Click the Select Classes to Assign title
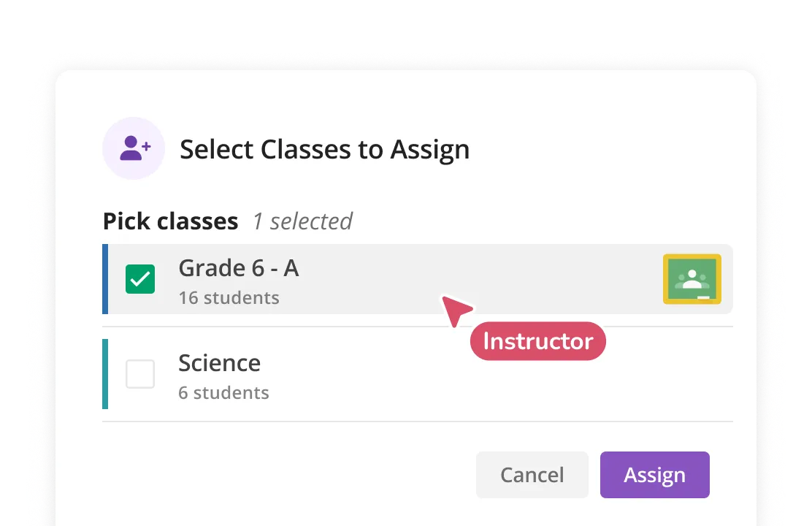Image resolution: width=812 pixels, height=526 pixels. pos(324,149)
